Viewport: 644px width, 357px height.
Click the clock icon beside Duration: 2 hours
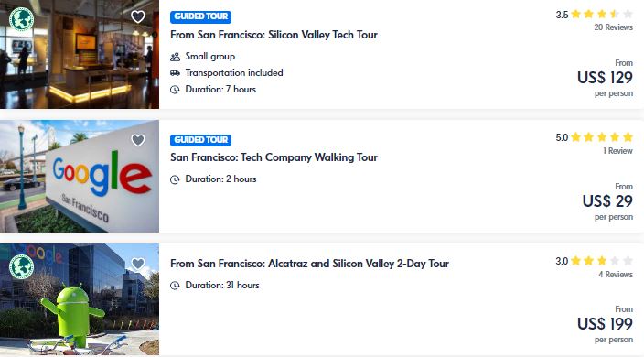tap(175, 179)
